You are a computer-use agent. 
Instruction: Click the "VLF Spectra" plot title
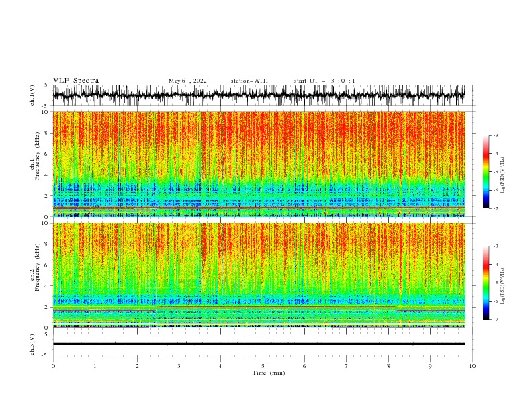pyautogui.click(x=76, y=81)
